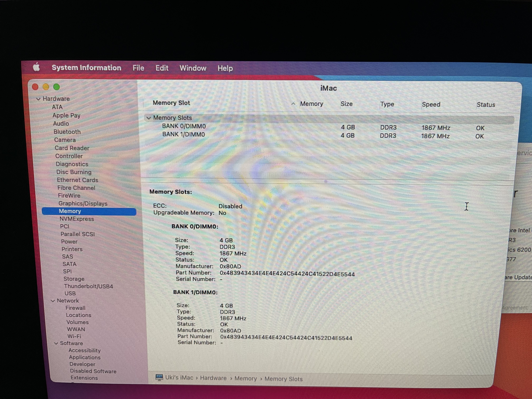Screen dimensions: 532x399
Task: Open the Apple menu icon
Action: coord(36,67)
